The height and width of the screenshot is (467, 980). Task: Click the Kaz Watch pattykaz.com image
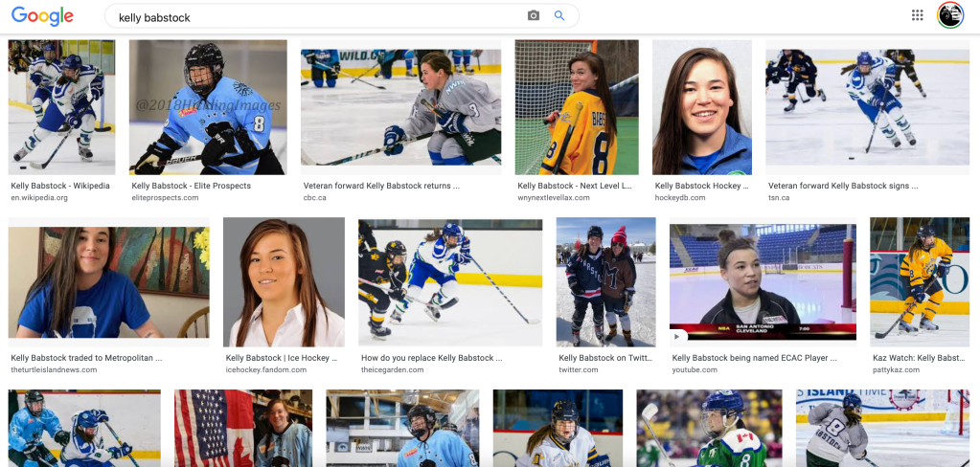[x=923, y=282]
